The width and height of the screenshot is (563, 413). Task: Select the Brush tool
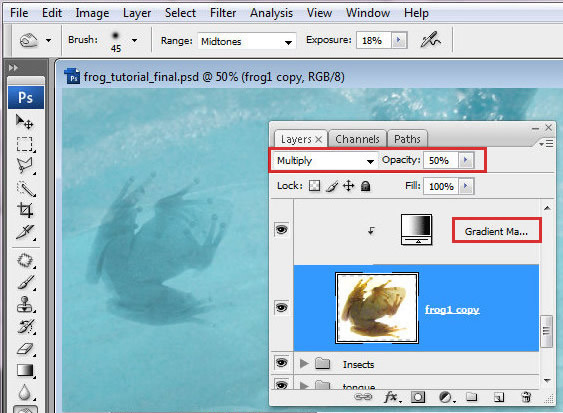pyautogui.click(x=26, y=283)
